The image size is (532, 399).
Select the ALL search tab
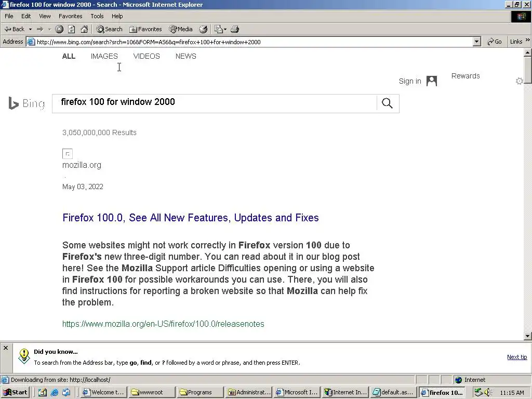(69, 56)
